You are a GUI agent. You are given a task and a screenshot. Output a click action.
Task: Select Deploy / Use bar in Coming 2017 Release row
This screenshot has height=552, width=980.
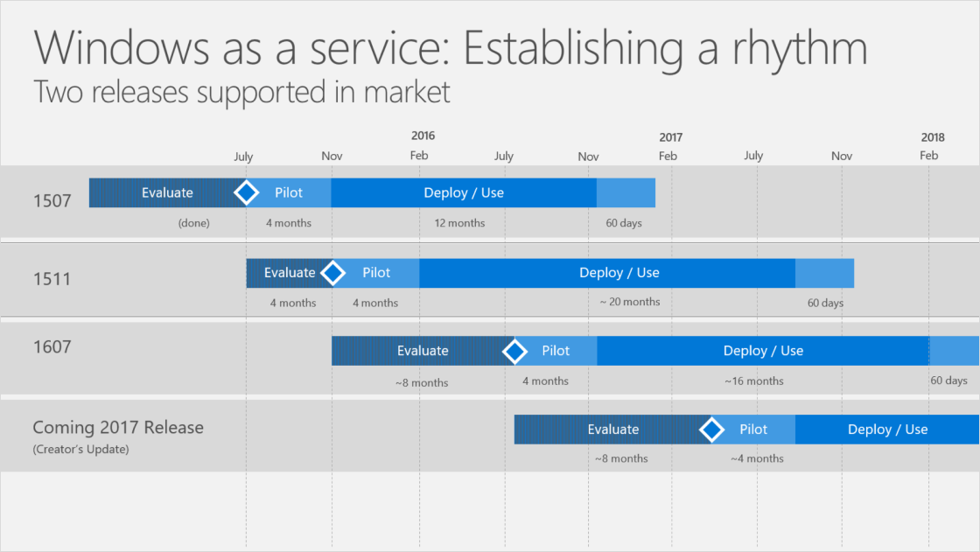tap(887, 430)
